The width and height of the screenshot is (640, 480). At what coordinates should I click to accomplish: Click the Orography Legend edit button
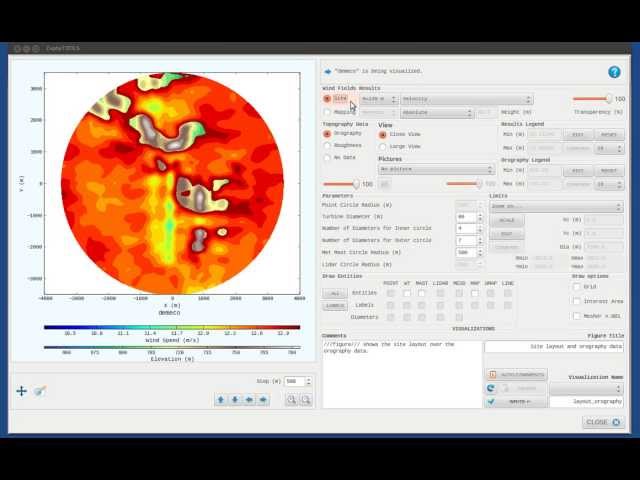(x=578, y=171)
